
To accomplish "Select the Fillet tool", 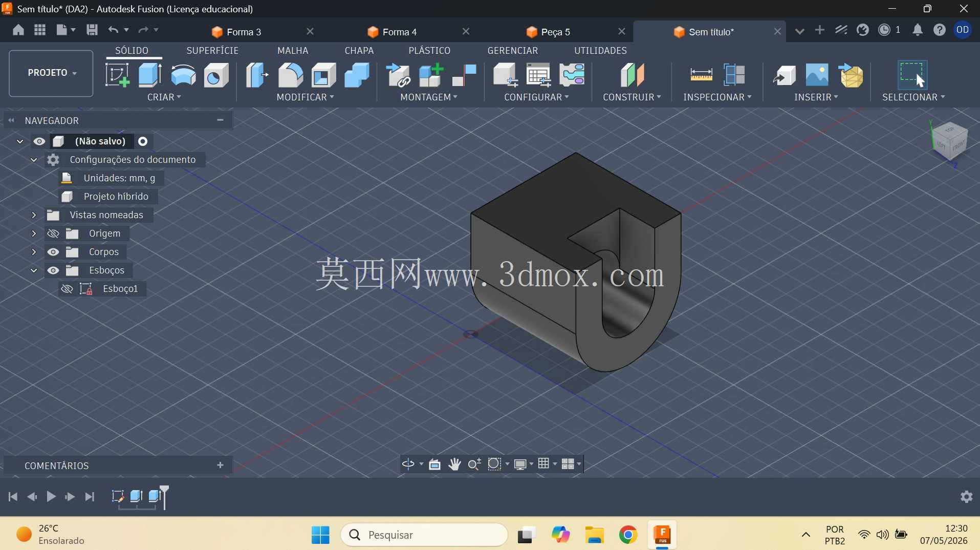I will click(x=290, y=75).
